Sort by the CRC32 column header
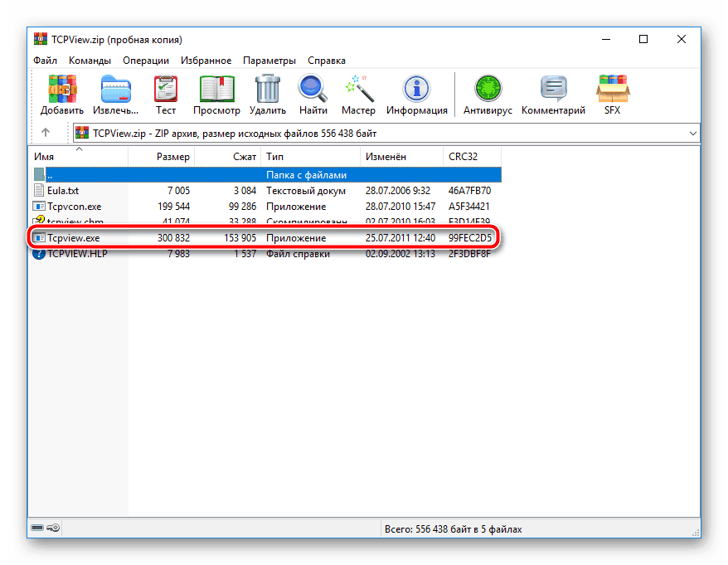Screen dimensions: 728x565 point(464,156)
